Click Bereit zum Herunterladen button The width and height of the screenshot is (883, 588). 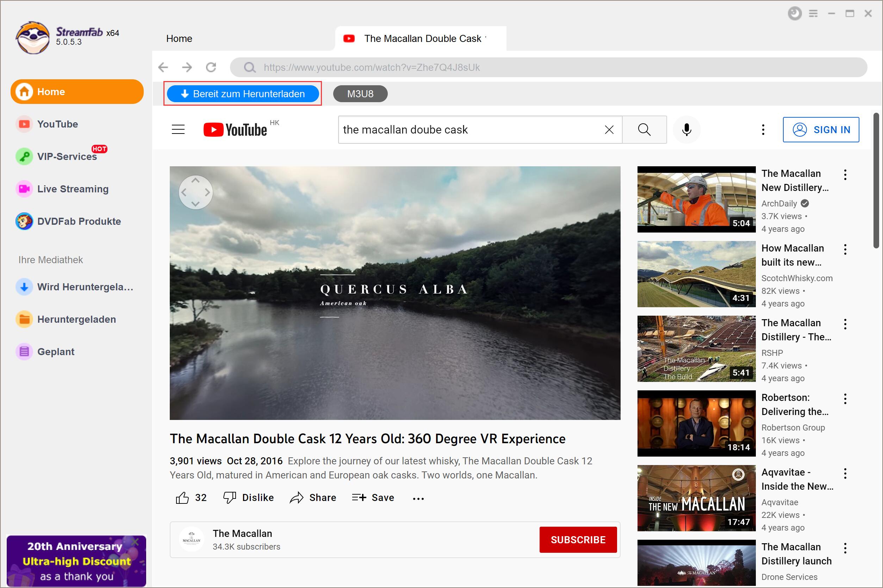coord(243,94)
